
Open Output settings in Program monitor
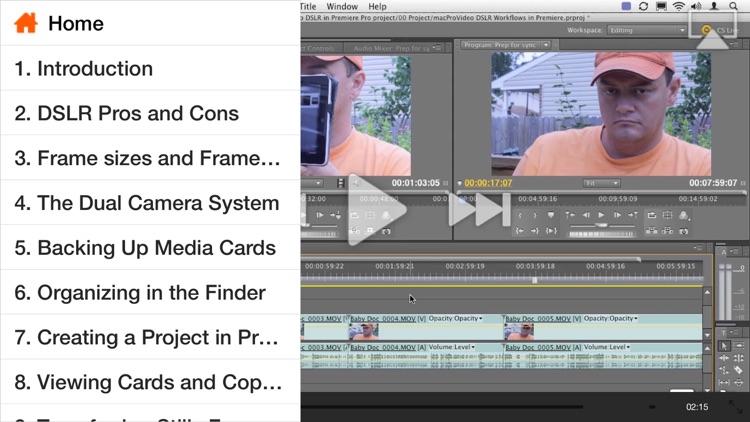tap(684, 215)
